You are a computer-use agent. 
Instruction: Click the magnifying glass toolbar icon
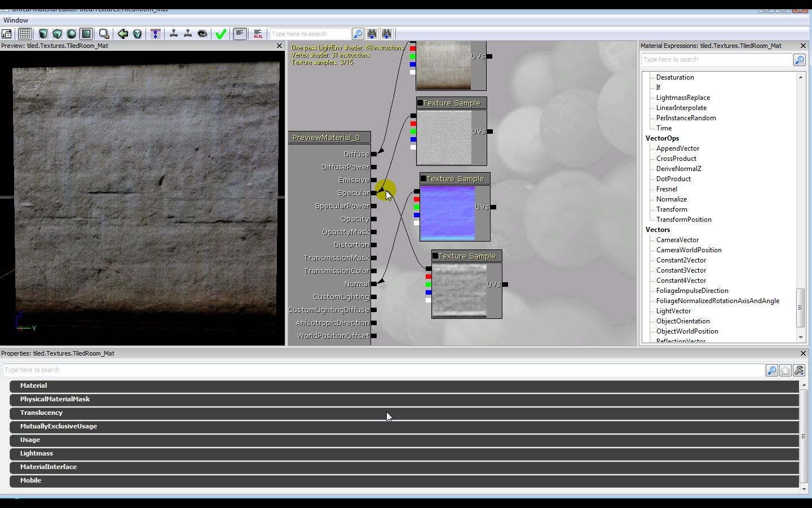pyautogui.click(x=104, y=34)
